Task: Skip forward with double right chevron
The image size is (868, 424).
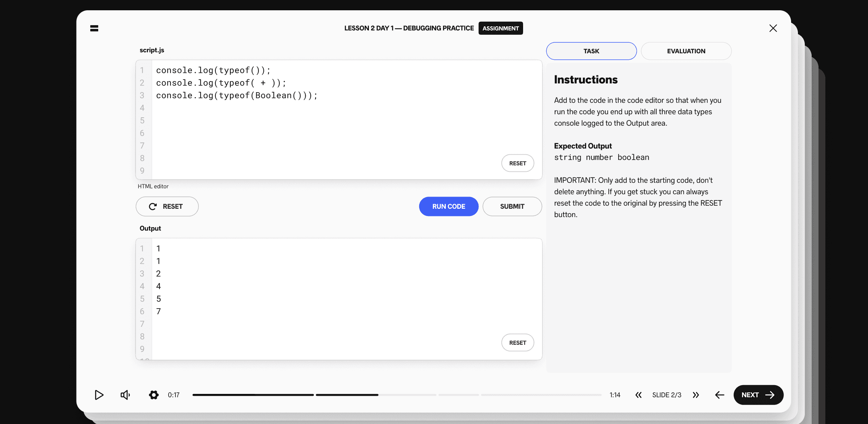Action: point(696,395)
